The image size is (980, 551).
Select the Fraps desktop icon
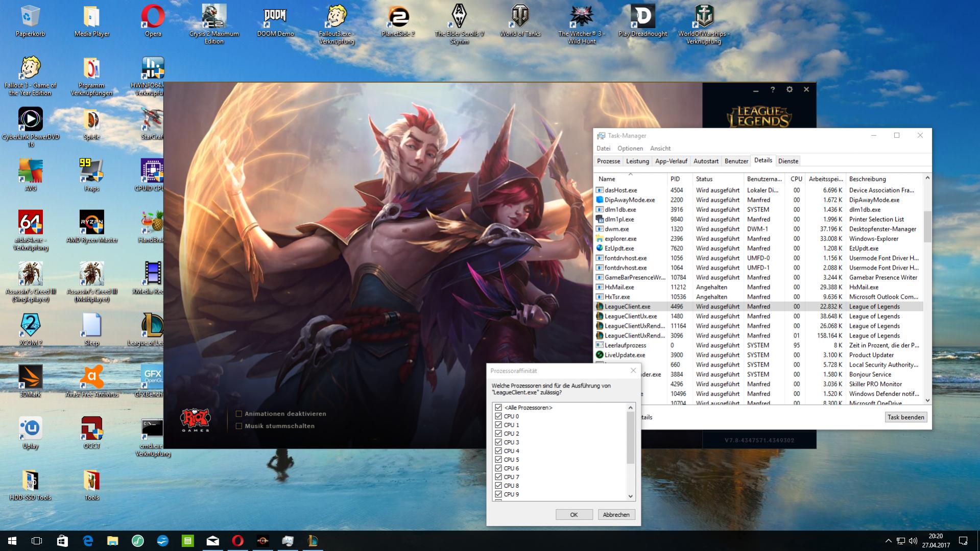point(92,175)
